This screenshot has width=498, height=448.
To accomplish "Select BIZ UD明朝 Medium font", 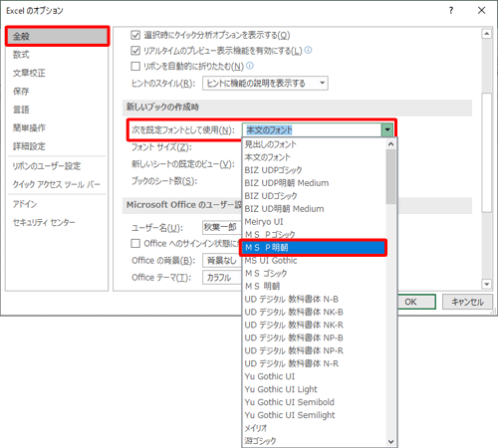I will pos(314,209).
